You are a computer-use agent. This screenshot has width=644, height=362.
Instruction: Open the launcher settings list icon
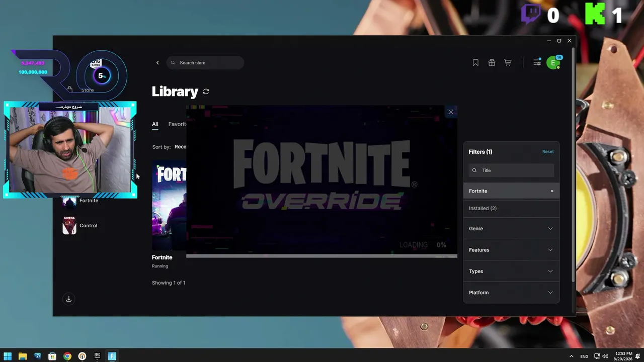click(537, 63)
